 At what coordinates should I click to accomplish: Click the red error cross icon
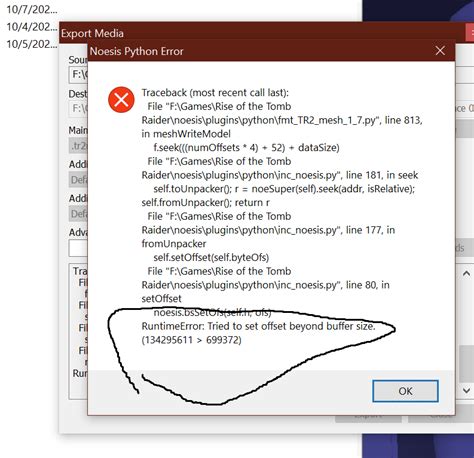pyautogui.click(x=121, y=100)
